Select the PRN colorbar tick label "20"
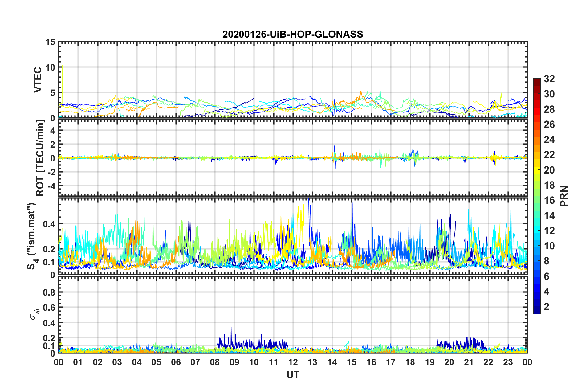The image size is (586, 392). pos(549,170)
